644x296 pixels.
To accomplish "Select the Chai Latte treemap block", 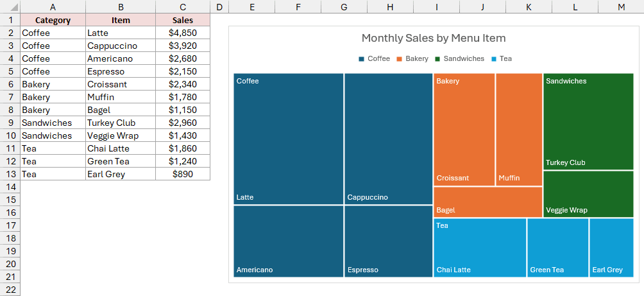I will pos(480,247).
